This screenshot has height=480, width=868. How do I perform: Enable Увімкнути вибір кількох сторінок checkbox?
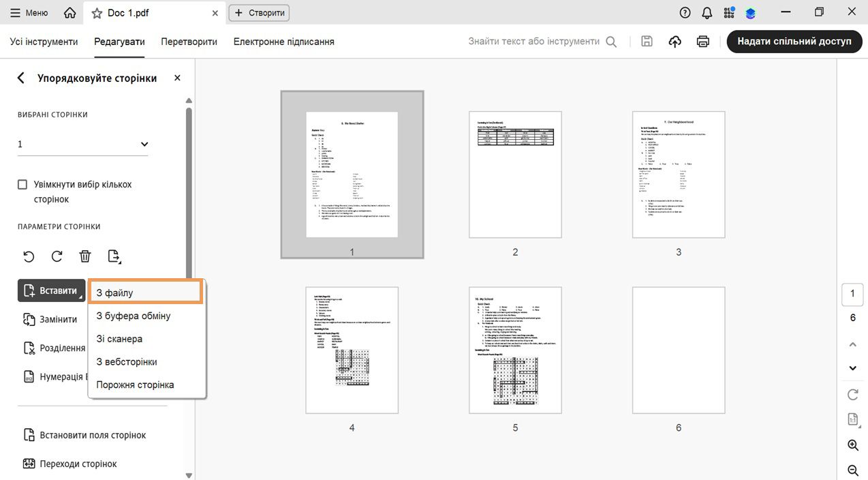[22, 185]
